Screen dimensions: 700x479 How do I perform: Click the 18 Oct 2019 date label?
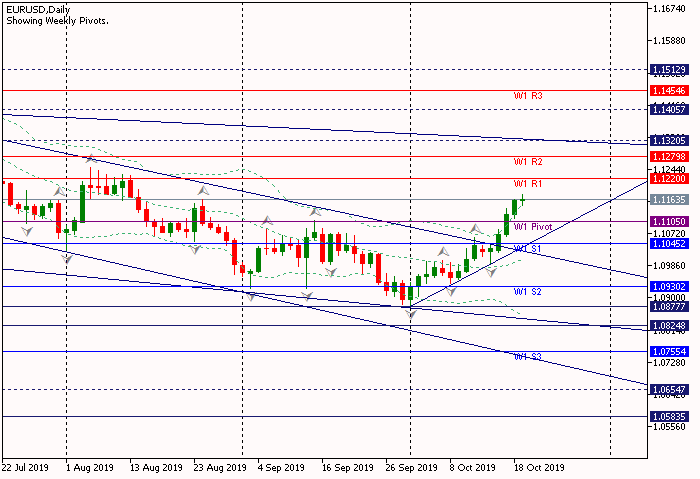[540, 467]
